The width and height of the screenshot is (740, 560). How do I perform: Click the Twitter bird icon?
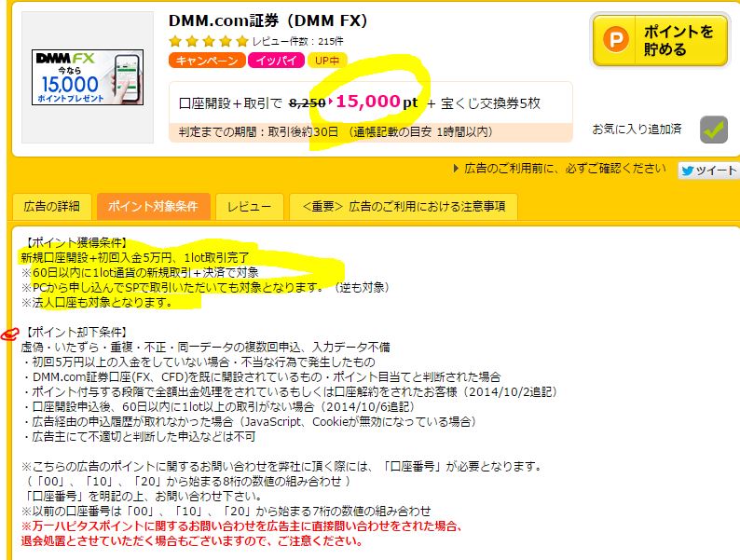pos(688,171)
